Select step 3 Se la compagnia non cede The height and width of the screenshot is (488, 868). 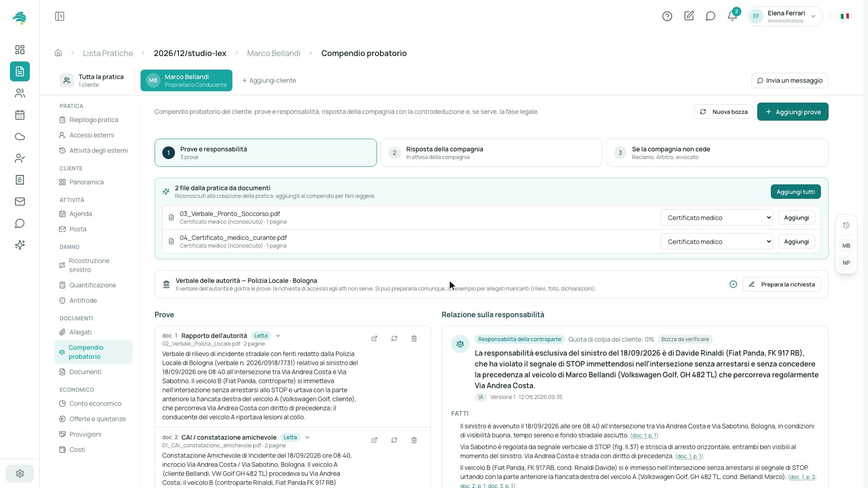(x=717, y=153)
